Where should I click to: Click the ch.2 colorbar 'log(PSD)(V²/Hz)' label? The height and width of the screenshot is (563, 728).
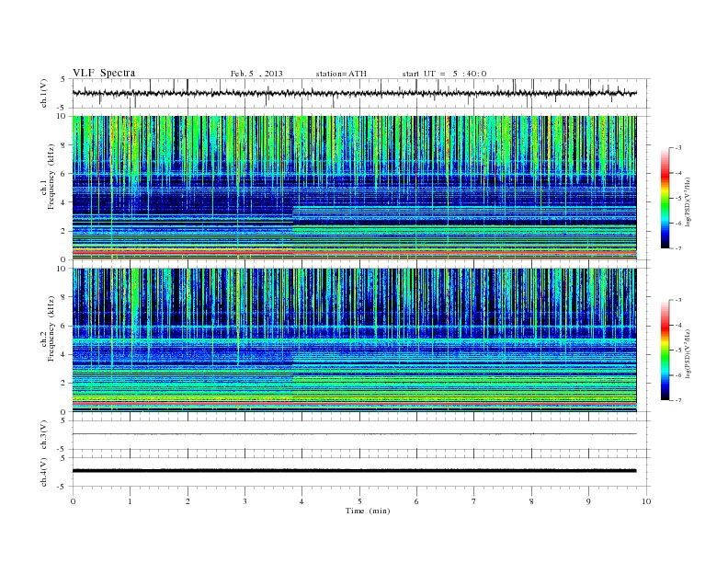(x=688, y=353)
